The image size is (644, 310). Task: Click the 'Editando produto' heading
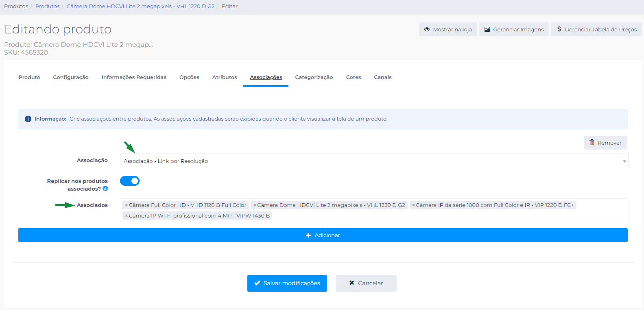58,29
